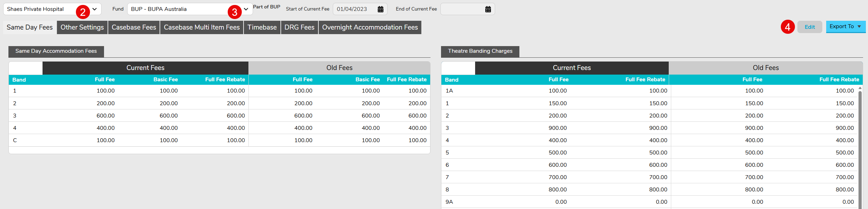Open the Casebase Fees tab
The height and width of the screenshot is (209, 868).
(134, 27)
